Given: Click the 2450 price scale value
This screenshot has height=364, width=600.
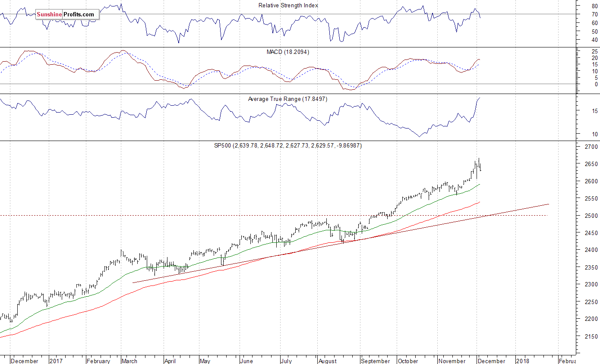Looking at the screenshot, I should coord(592,233).
